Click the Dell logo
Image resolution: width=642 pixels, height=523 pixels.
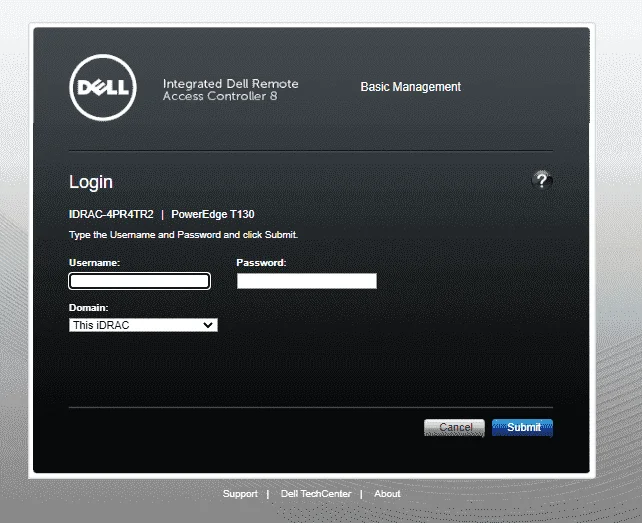103,87
